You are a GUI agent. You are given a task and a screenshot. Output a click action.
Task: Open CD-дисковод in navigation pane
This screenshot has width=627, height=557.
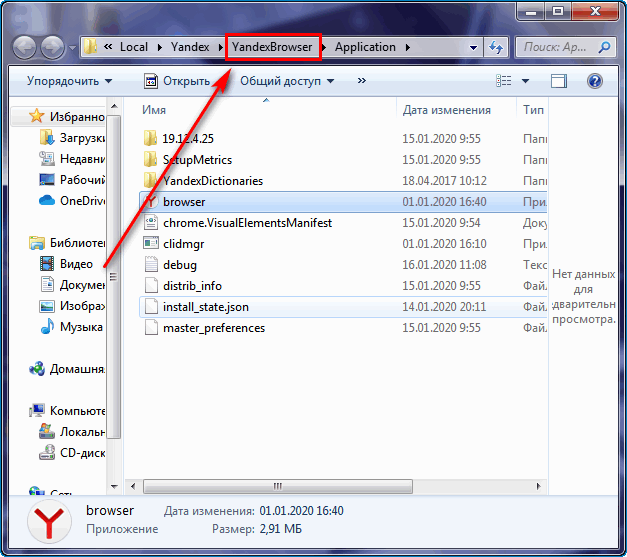72,453
